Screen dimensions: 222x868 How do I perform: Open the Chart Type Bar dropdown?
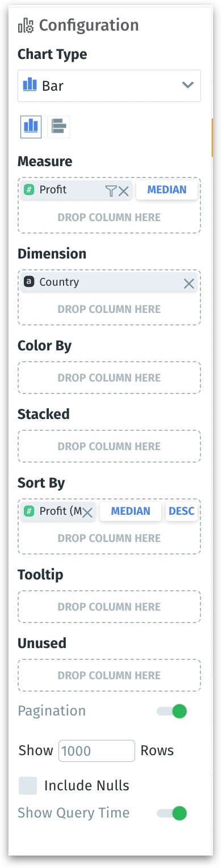click(x=109, y=86)
